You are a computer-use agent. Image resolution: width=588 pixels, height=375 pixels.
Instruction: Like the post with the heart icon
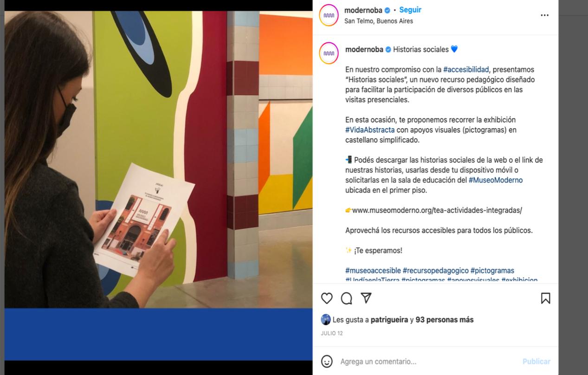coord(327,298)
